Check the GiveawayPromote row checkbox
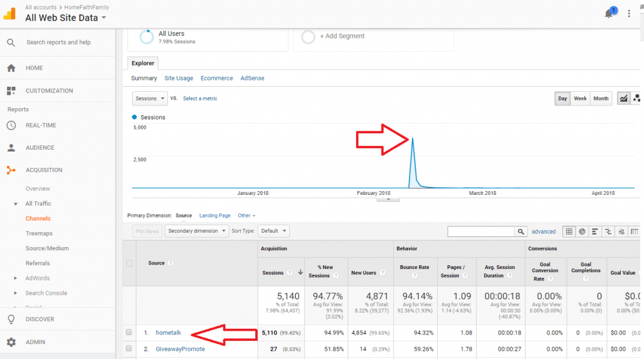The height and width of the screenshot is (359, 644). coord(128,349)
